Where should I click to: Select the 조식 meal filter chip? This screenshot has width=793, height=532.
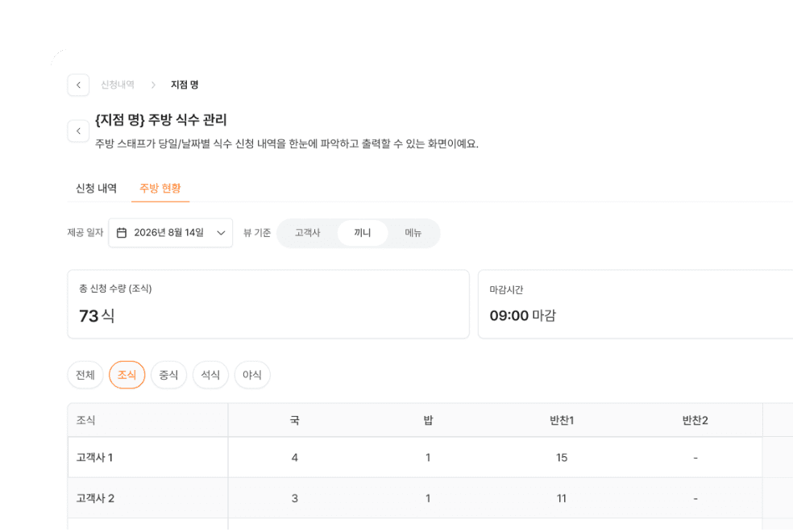coord(127,375)
